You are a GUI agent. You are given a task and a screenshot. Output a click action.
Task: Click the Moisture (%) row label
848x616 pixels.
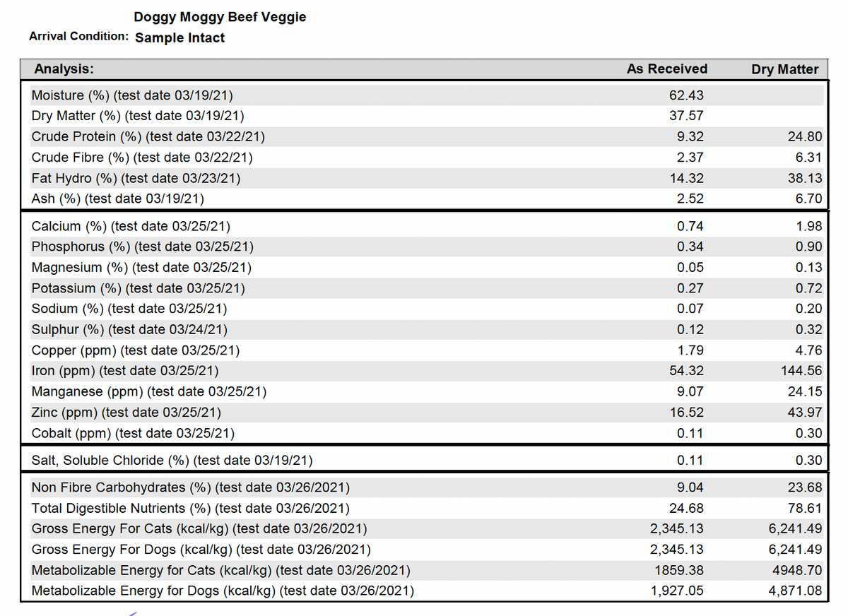[x=132, y=95]
